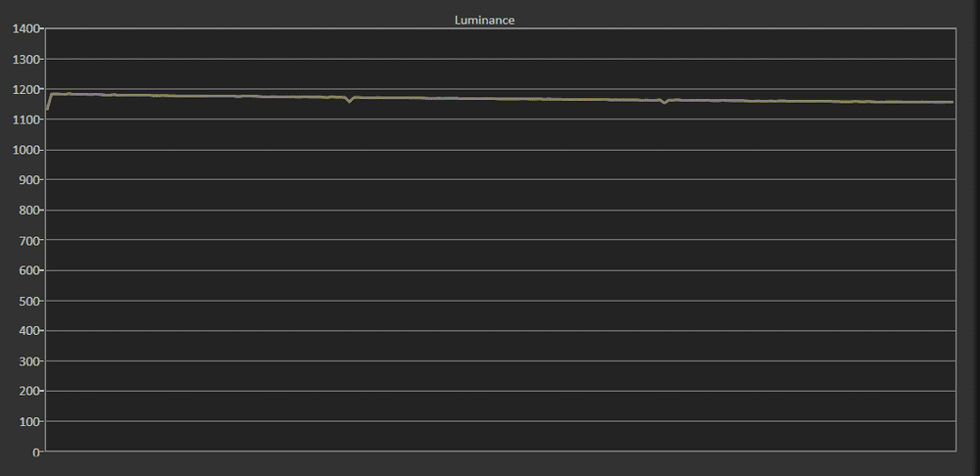Image resolution: width=980 pixels, height=476 pixels.
Task: Click the 400 y-axis label
Action: coord(26,331)
